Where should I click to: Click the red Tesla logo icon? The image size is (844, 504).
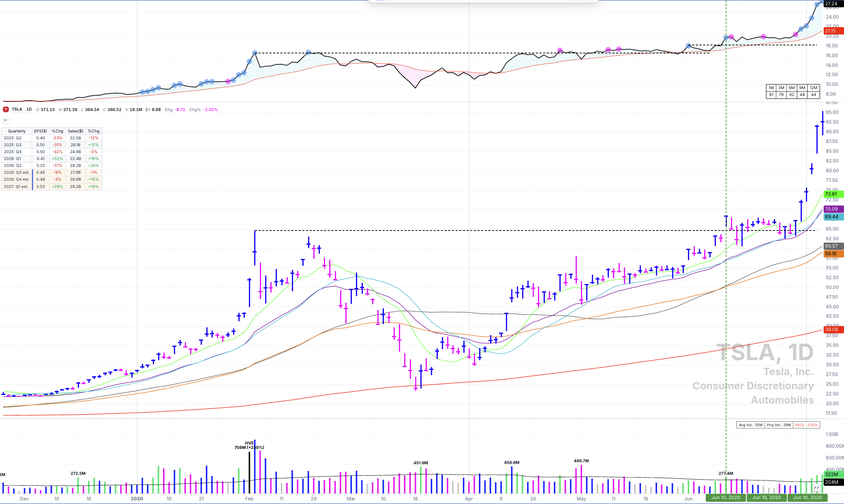click(6, 109)
